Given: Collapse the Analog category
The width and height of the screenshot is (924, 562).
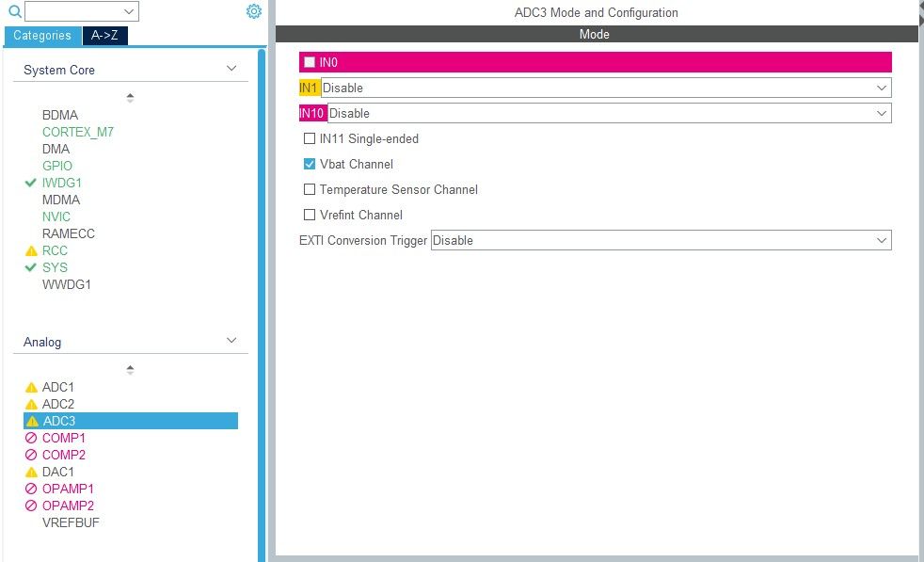Looking at the screenshot, I should click(231, 341).
